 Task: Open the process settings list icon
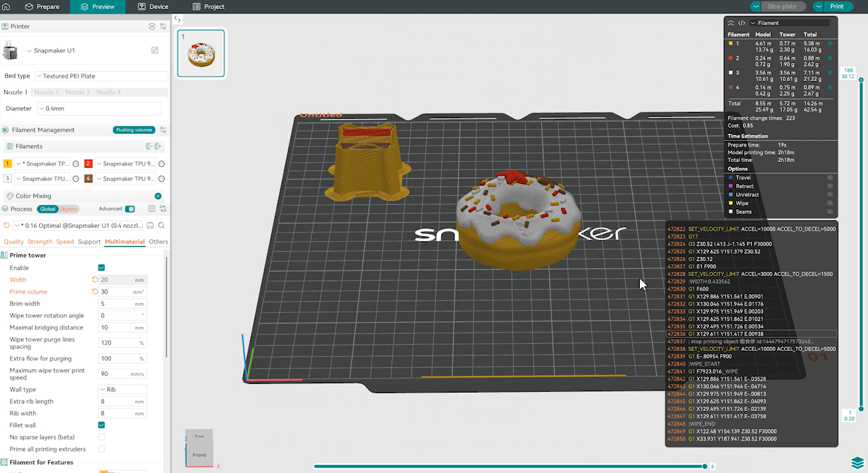click(x=152, y=209)
